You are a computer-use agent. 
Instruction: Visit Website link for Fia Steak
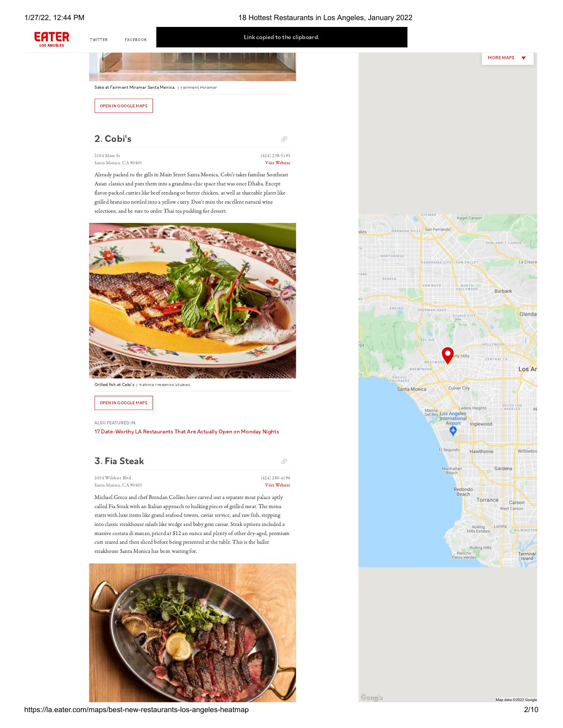(277, 485)
